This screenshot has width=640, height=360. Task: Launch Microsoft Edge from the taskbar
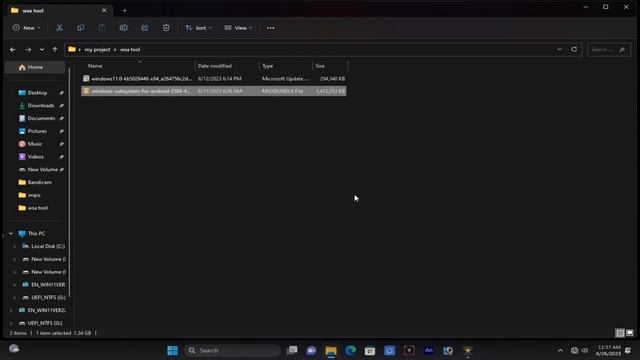(351, 350)
